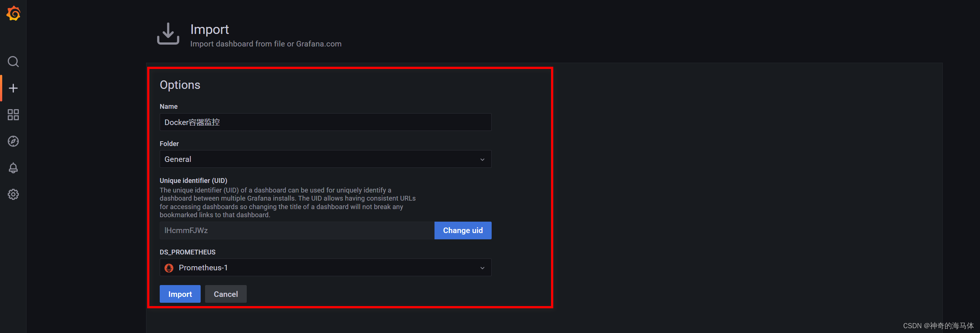Open the Search dashboards sidebar icon

(13, 62)
